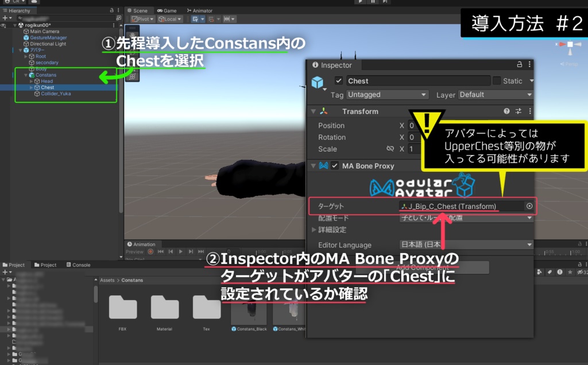
Task: Click the ruler snap settings icon in Scene toolbar
Action: (227, 19)
